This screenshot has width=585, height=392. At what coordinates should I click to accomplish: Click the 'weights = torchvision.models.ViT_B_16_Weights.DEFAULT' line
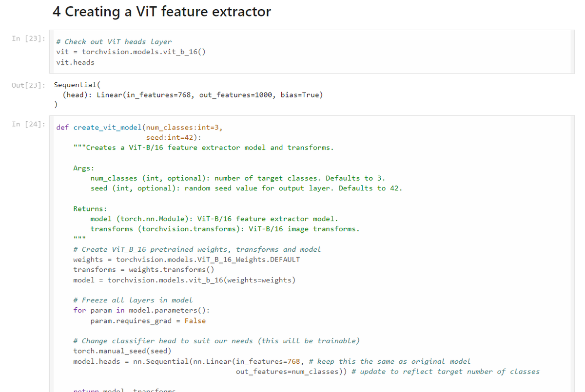(x=187, y=260)
